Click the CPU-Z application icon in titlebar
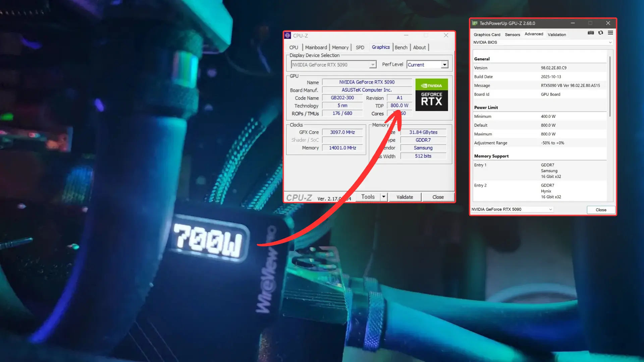644x362 pixels. pyautogui.click(x=287, y=35)
